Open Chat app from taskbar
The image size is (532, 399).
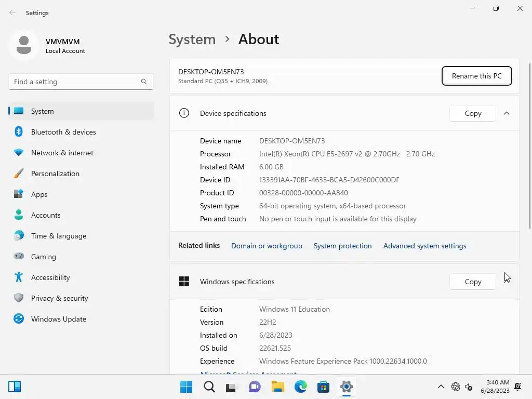pos(255,387)
